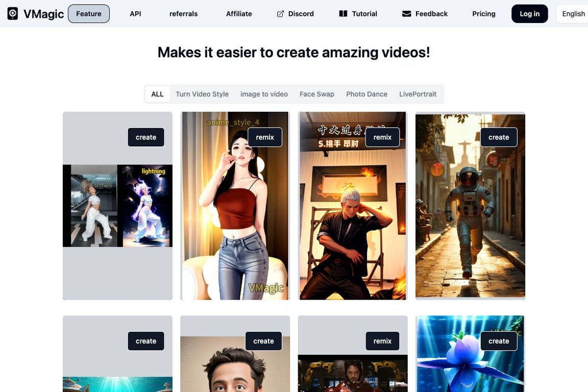The image size is (588, 392).
Task: Open the Feature menu item
Action: 89,13
